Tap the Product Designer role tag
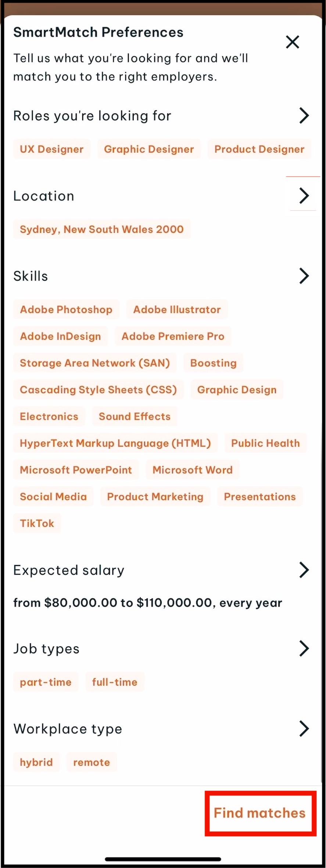The width and height of the screenshot is (326, 868). [x=259, y=149]
